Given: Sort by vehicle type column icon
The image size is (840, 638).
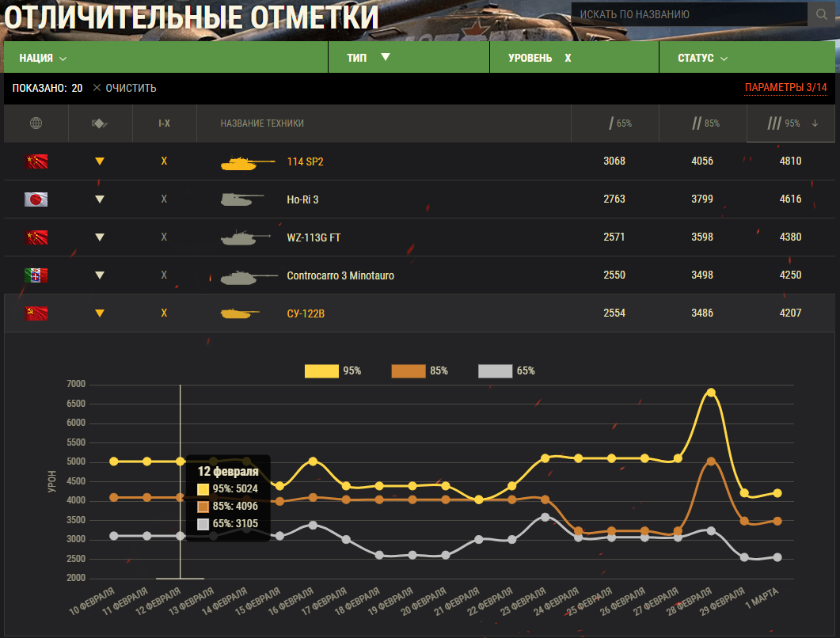Looking at the screenshot, I should 100,123.
